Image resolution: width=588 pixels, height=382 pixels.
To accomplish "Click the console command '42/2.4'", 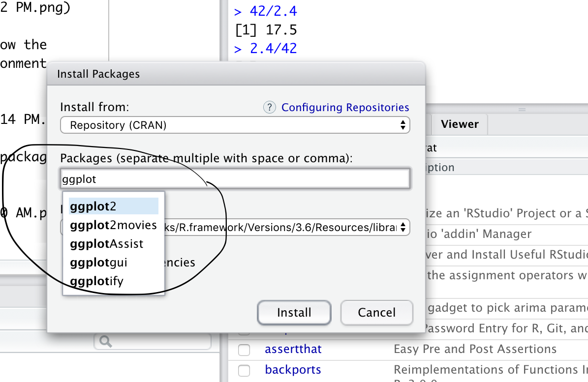I will click(274, 11).
